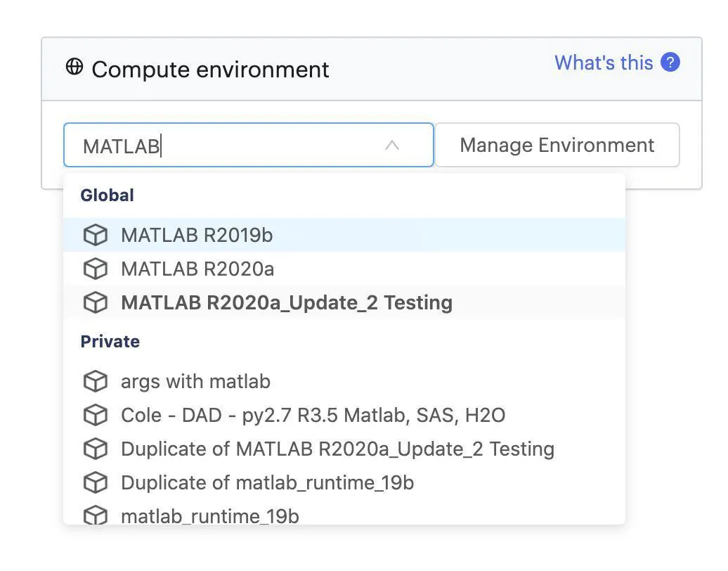Open the What's this help link
This screenshot has width=728, height=571.
(x=604, y=63)
